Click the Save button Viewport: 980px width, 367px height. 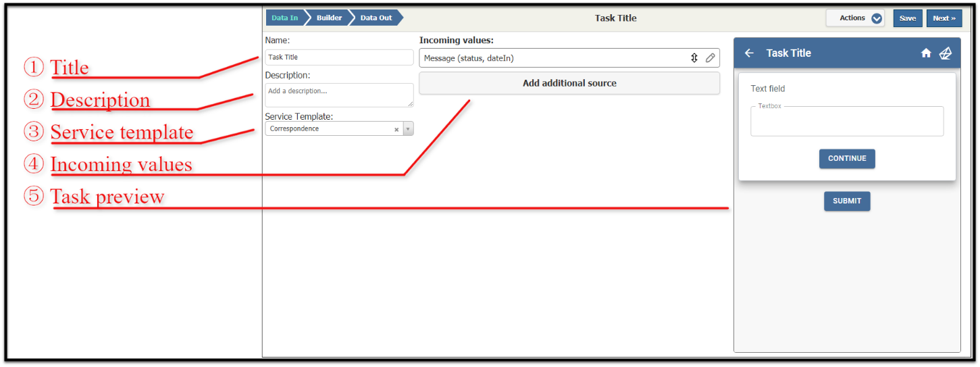[908, 18]
